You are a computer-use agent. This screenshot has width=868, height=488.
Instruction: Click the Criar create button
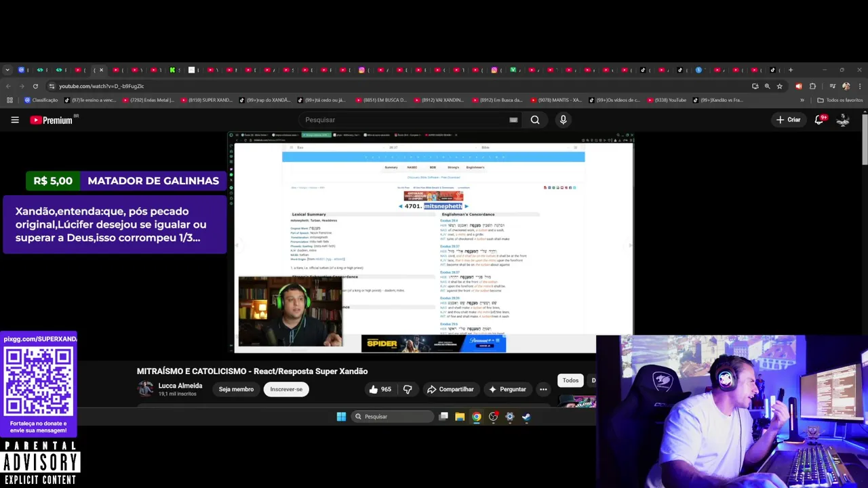789,120
